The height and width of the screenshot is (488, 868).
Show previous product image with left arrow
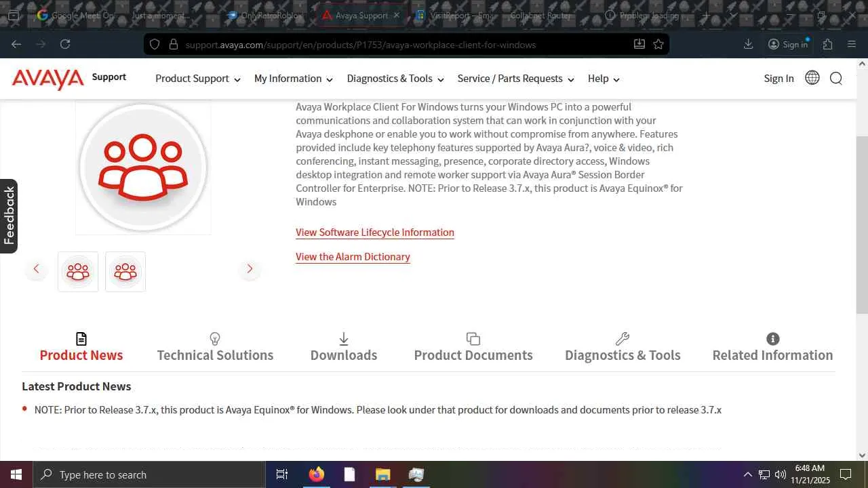pyautogui.click(x=37, y=269)
